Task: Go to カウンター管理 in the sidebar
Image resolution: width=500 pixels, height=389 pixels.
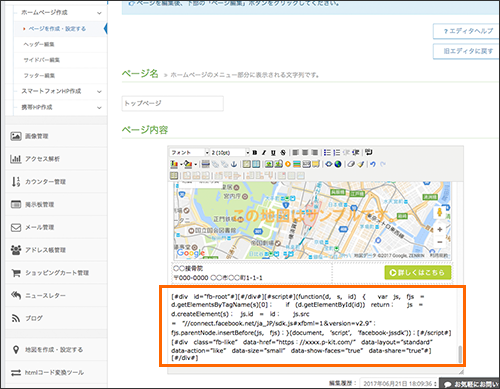Action: [x=56, y=182]
